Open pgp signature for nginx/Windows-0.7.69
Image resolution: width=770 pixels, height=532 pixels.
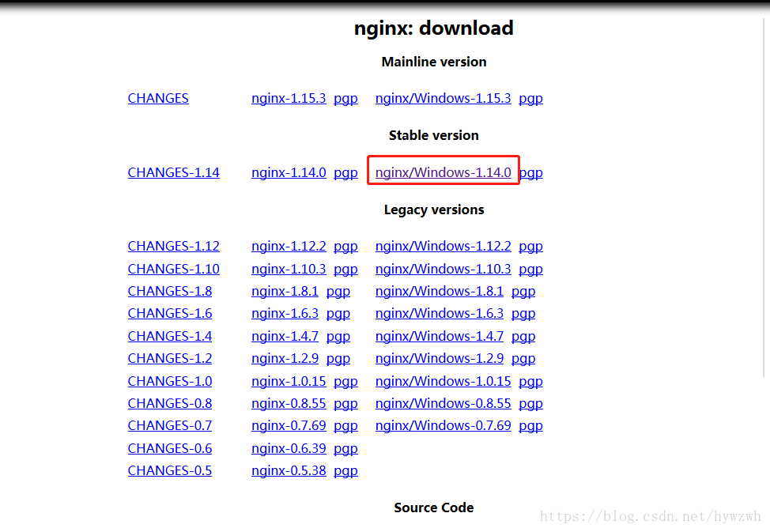click(x=530, y=426)
